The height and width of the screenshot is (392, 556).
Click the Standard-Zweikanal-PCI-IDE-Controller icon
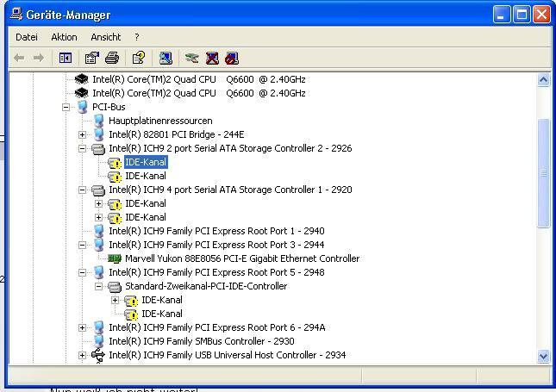click(115, 287)
